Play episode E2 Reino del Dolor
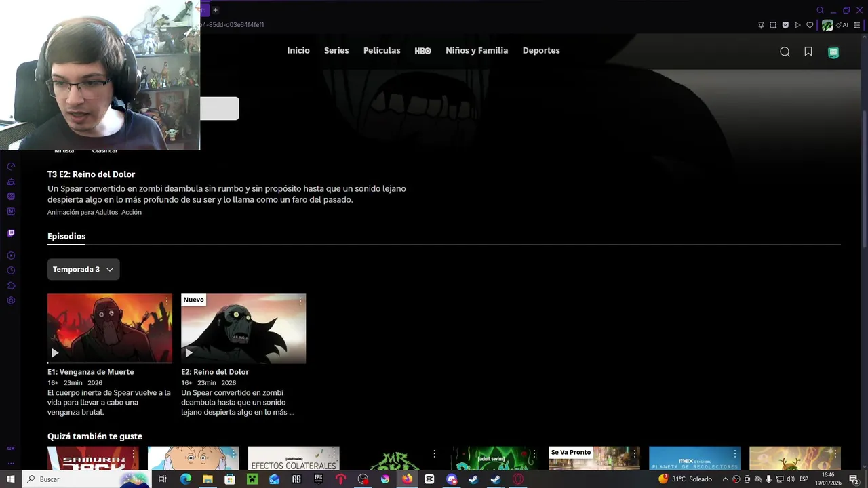This screenshot has width=868, height=488. (x=189, y=352)
